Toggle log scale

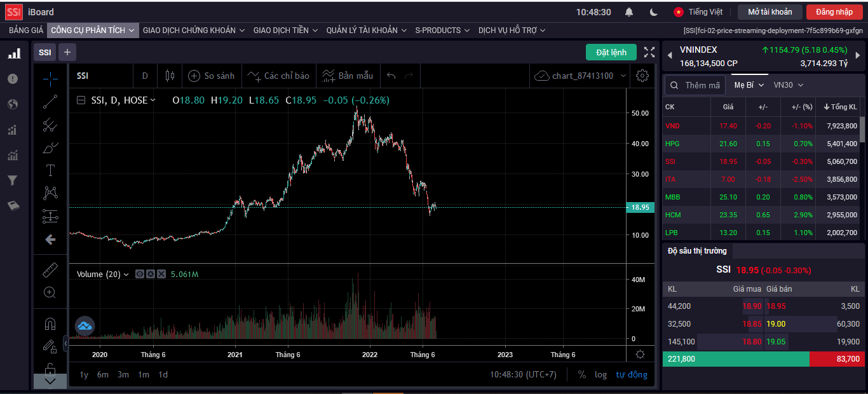pyautogui.click(x=601, y=374)
